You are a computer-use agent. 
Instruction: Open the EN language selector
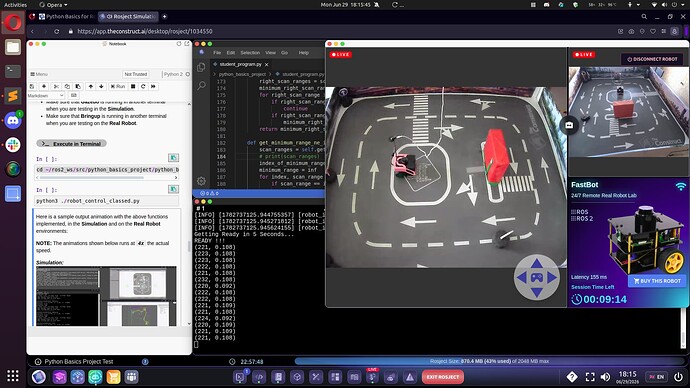656,377
